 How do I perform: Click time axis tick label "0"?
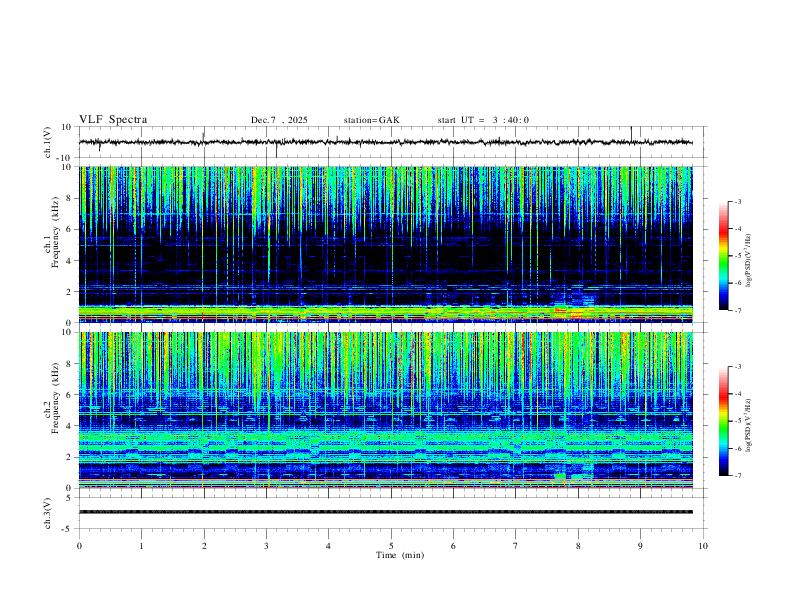tap(79, 546)
